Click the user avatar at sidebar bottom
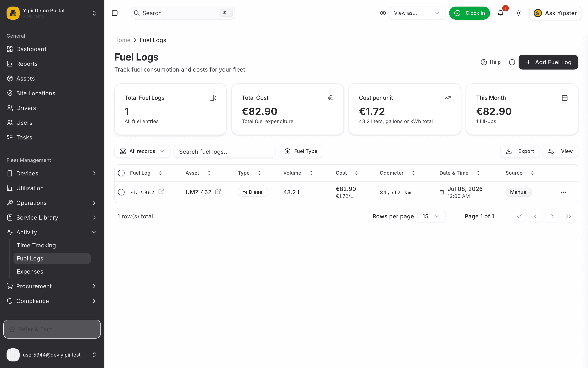The width and height of the screenshot is (588, 368). (x=13, y=355)
